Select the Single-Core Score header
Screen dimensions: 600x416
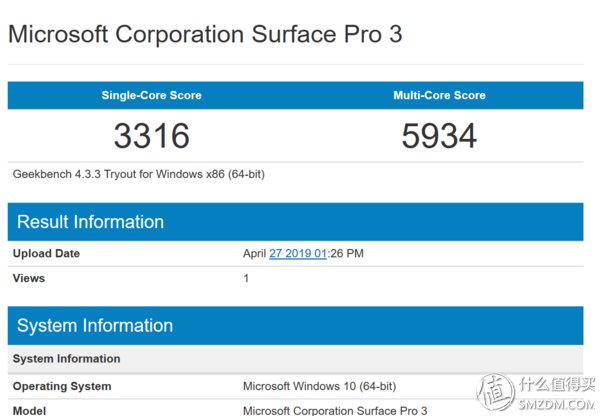(152, 95)
